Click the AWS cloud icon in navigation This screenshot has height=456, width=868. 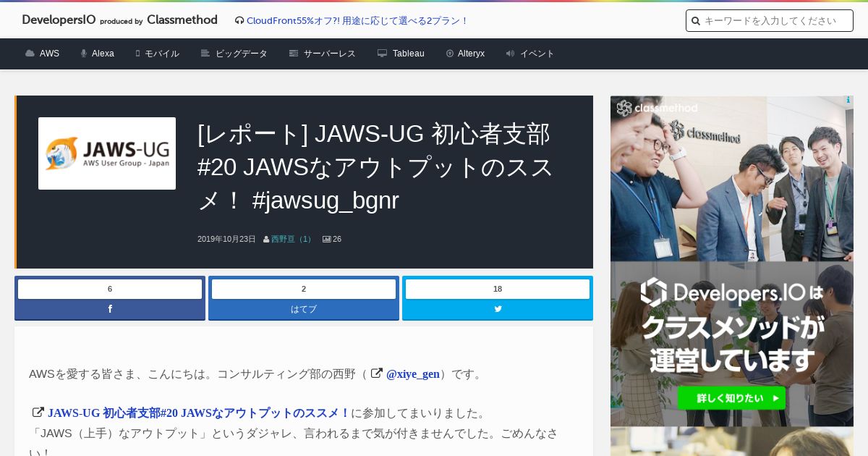click(30, 54)
